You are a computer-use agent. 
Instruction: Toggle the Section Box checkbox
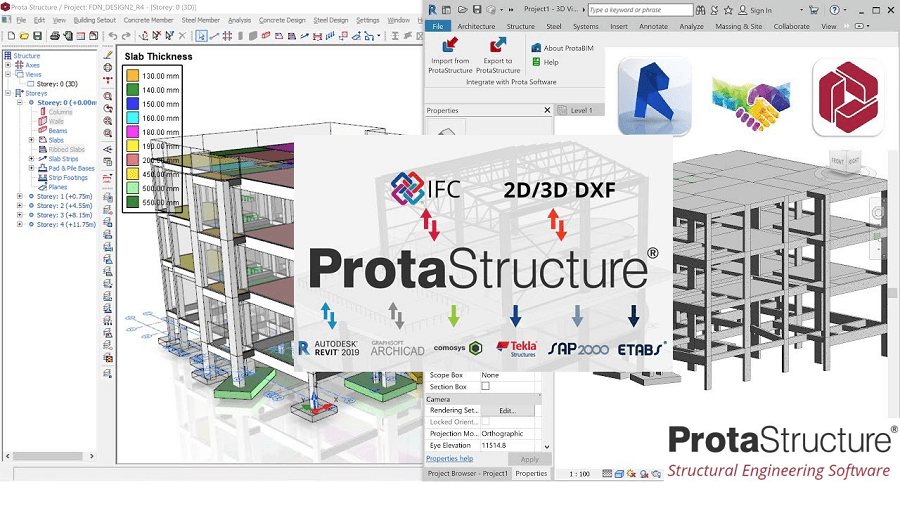tap(485, 386)
